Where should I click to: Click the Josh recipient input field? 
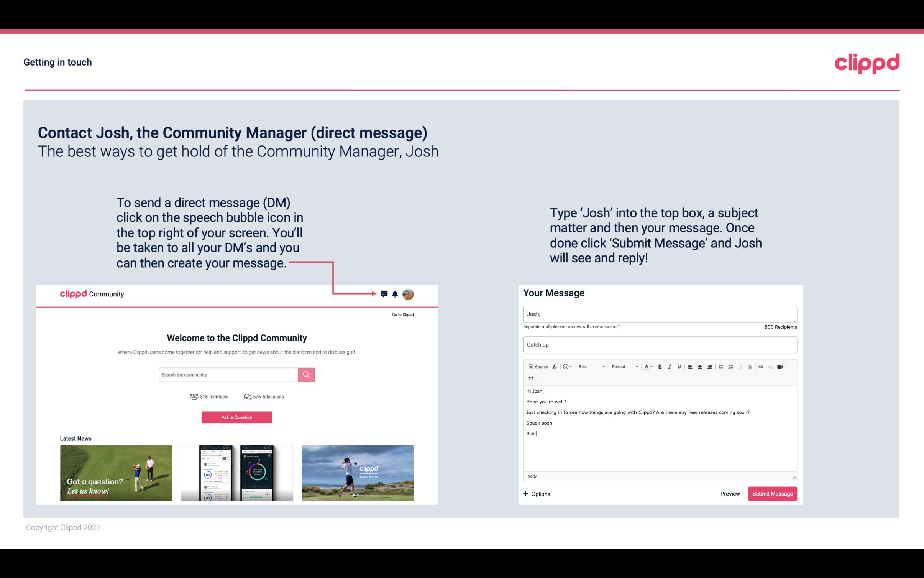click(660, 314)
